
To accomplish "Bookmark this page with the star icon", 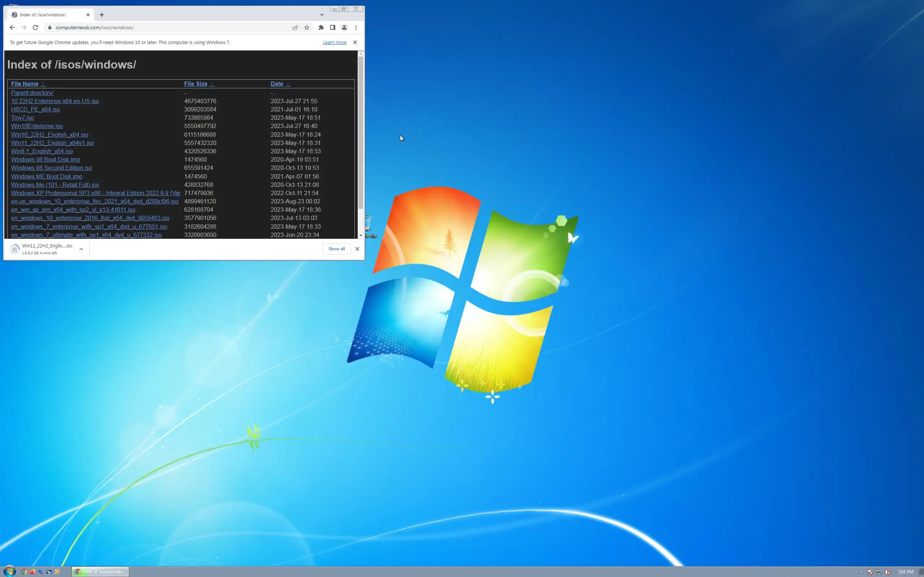I will point(306,27).
